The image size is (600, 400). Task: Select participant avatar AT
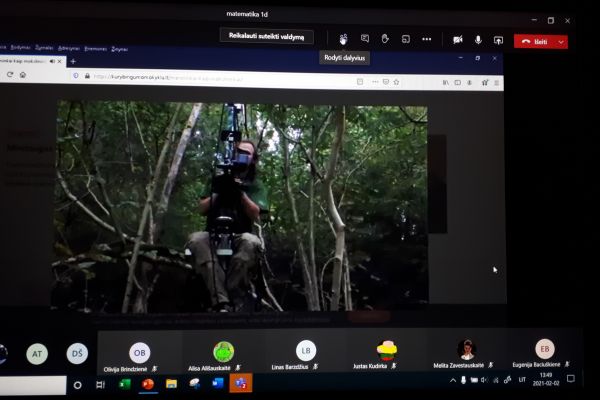coord(37,354)
